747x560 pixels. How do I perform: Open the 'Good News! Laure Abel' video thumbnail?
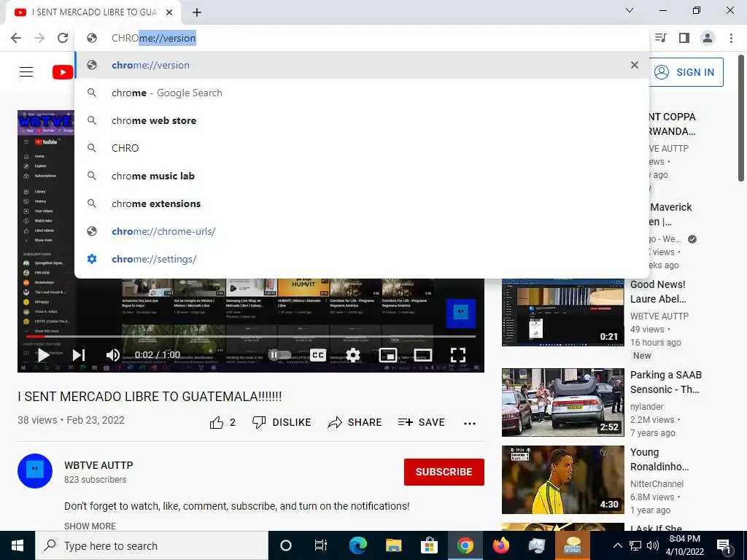(x=562, y=312)
